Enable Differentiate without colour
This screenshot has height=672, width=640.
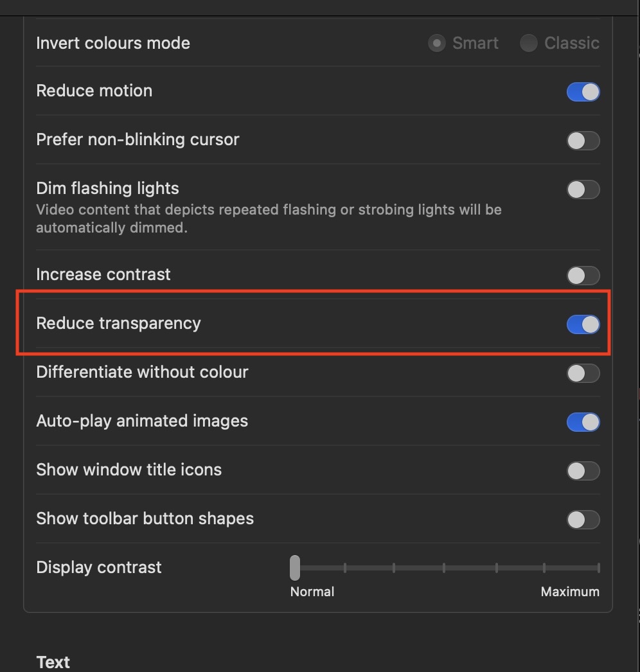pyautogui.click(x=583, y=373)
